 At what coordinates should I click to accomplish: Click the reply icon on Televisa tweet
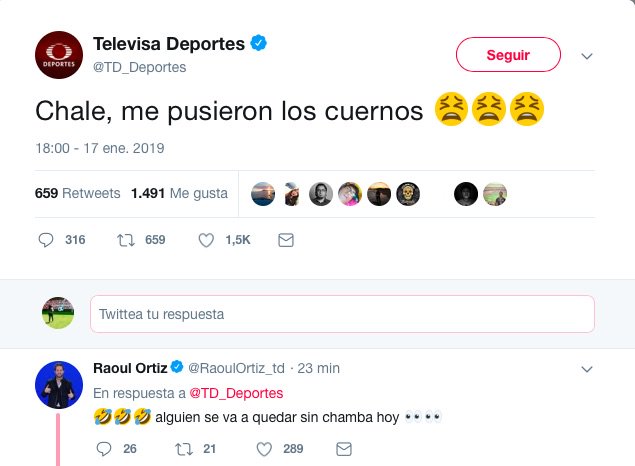[46, 240]
